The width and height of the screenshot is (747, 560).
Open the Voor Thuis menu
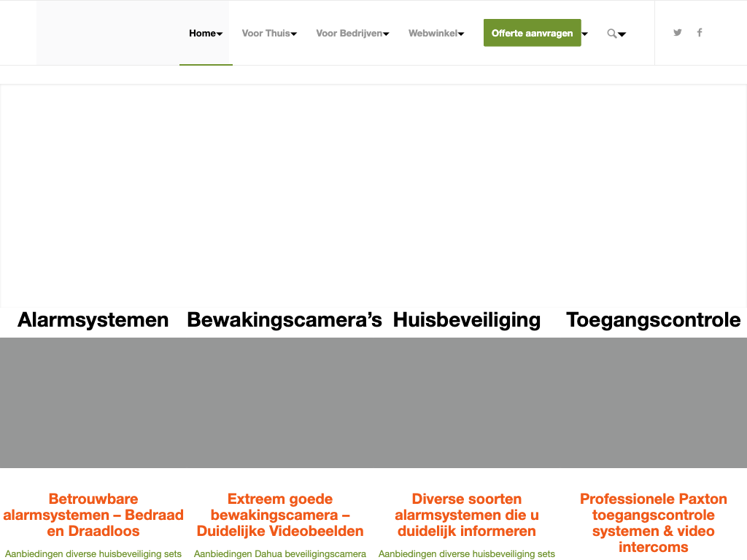tap(266, 34)
